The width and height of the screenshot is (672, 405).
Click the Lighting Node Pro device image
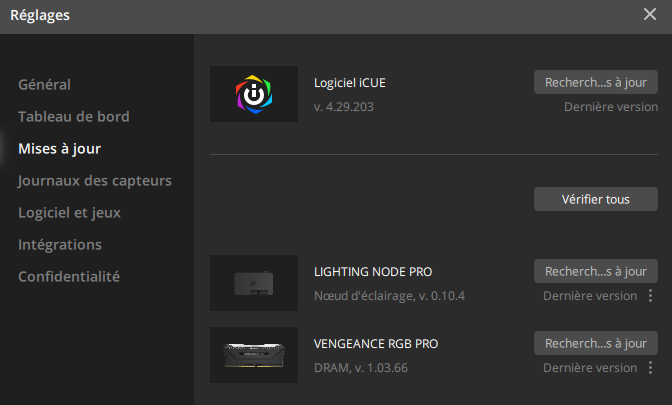tap(254, 283)
